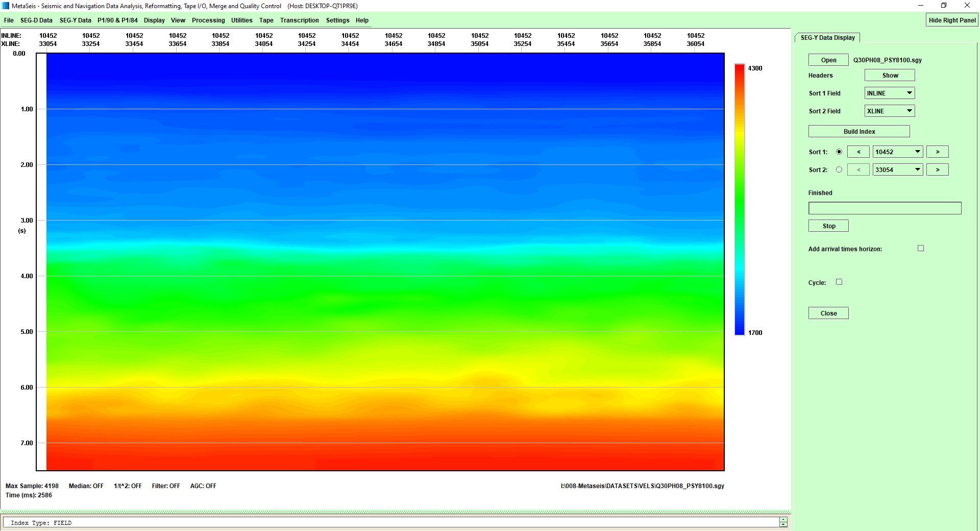Click the empty progress field under Finished
This screenshot has width=980, height=531.
pos(885,208)
